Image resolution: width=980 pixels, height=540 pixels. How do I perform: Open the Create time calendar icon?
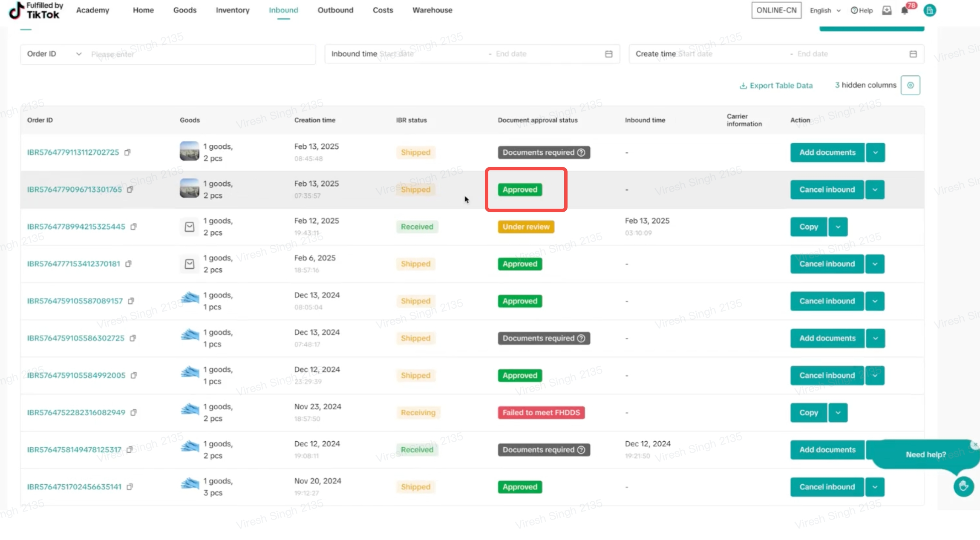tap(913, 54)
